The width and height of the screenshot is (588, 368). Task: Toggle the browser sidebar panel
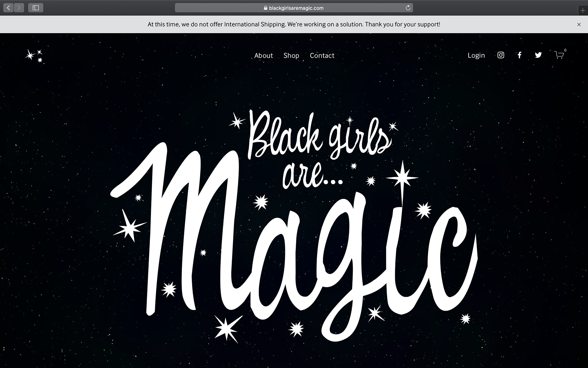36,8
